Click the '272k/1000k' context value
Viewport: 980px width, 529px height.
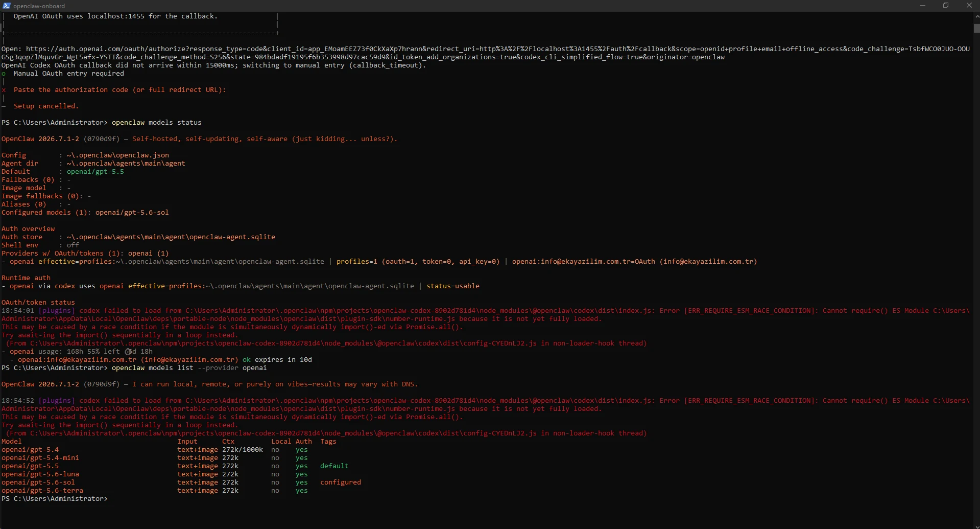coord(243,450)
